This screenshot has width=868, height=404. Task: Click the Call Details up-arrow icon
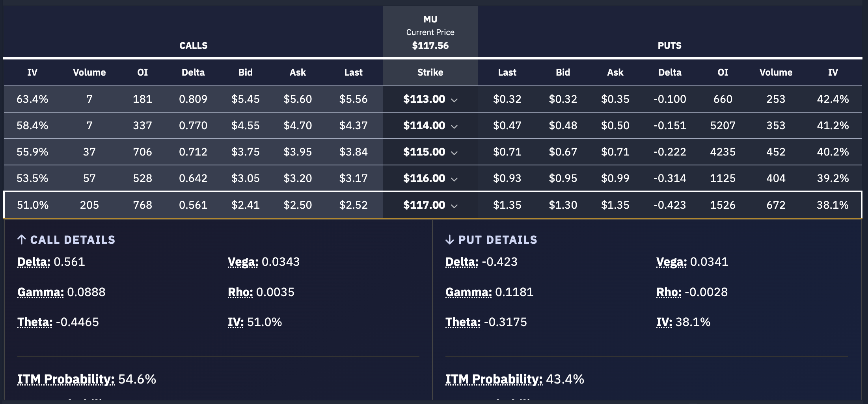(x=22, y=239)
